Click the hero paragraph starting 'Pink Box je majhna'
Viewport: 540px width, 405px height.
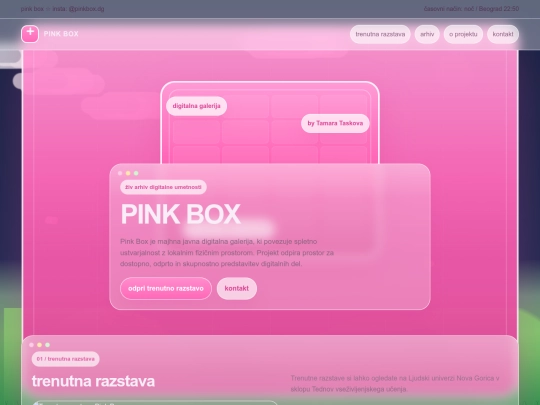coord(227,252)
